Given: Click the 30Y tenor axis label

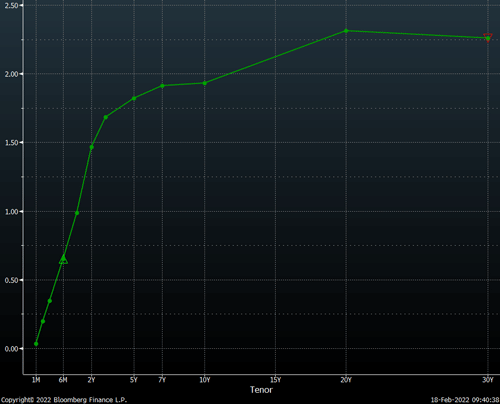Looking at the screenshot, I should pos(488,380).
